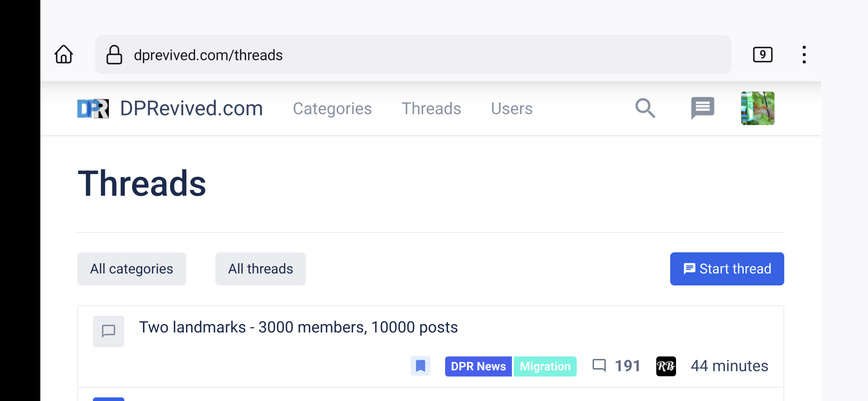Viewport: 868px width, 401px height.
Task: Click the lock icon in address bar
Action: tap(114, 55)
